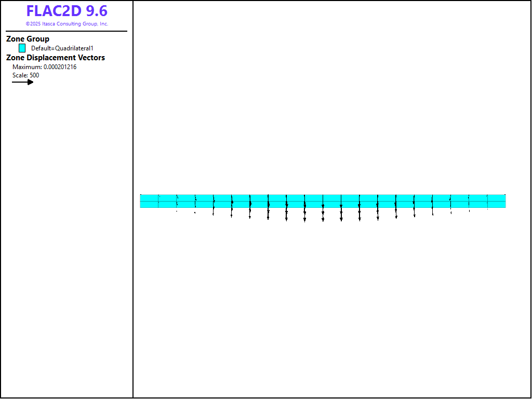Click the leftmost small displacement vector below the beam
This screenshot has width=532, height=399.
click(x=177, y=211)
